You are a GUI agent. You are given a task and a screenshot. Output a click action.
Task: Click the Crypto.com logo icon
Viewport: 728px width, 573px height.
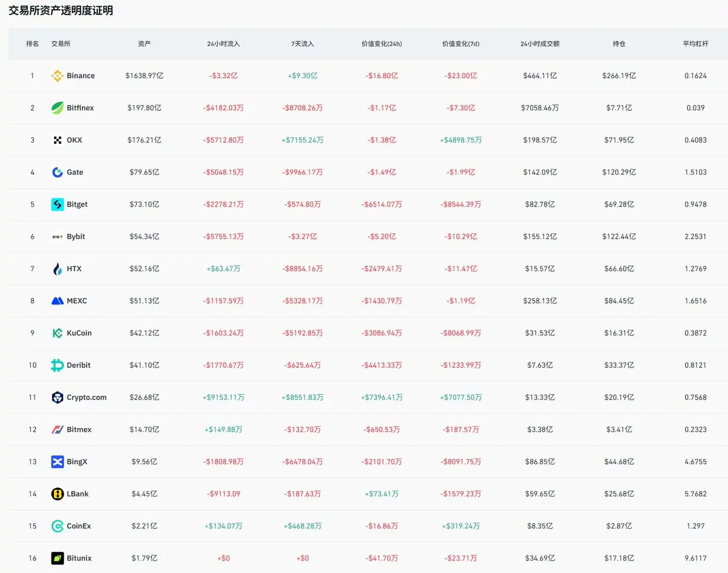pos(57,397)
